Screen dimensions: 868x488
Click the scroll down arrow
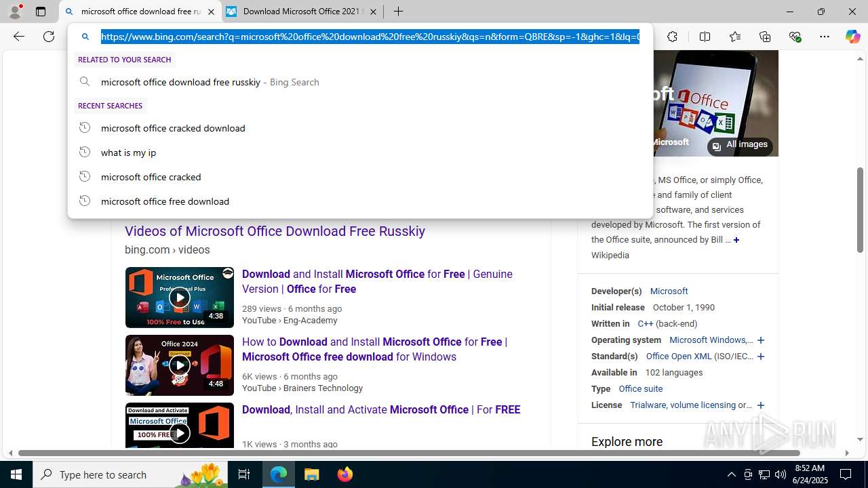(x=861, y=440)
